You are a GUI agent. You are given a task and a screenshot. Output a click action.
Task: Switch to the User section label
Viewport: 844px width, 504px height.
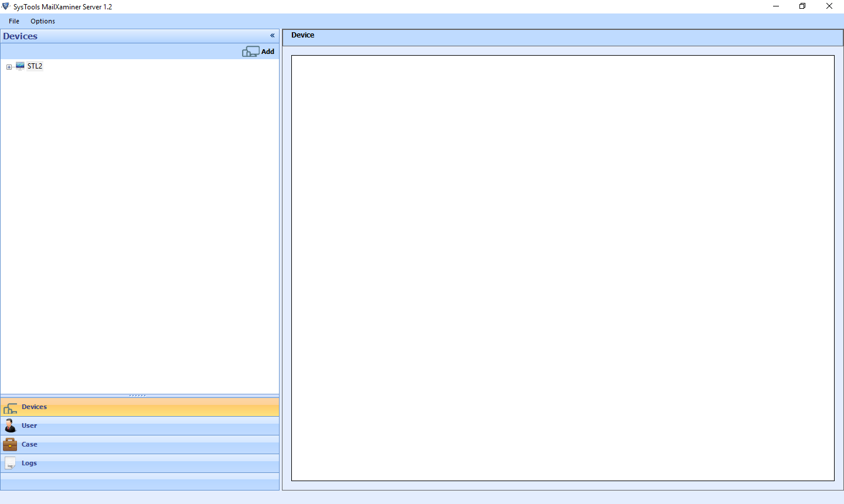click(x=29, y=425)
